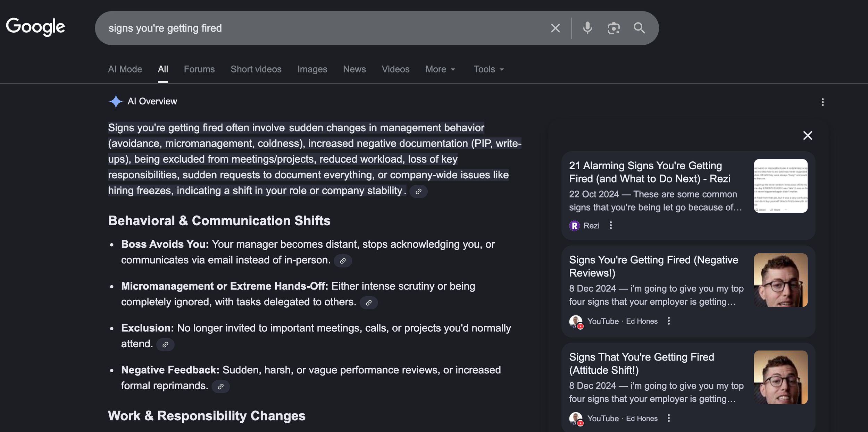This screenshot has width=868, height=432.
Task: Click the AI Overview sparkle icon
Action: 116,101
